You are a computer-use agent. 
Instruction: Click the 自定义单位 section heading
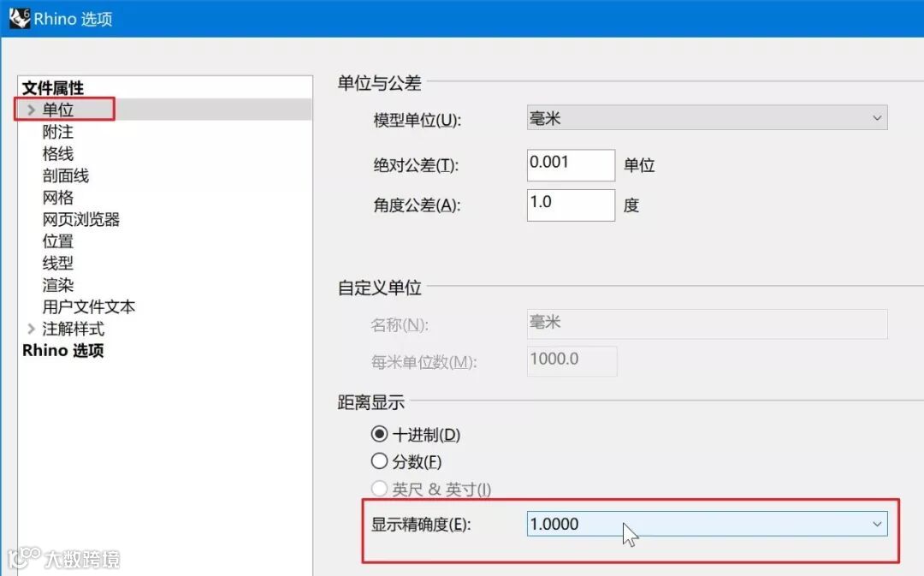380,288
